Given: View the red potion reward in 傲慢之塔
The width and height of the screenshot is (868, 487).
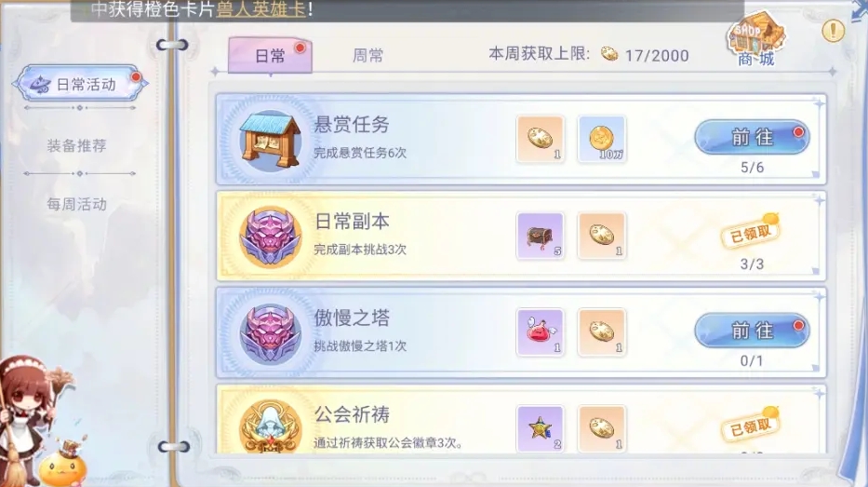Looking at the screenshot, I should pos(541,332).
